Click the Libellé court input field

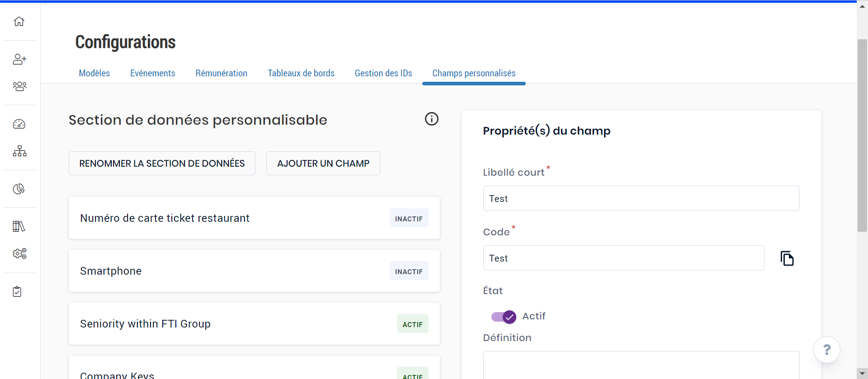(641, 198)
